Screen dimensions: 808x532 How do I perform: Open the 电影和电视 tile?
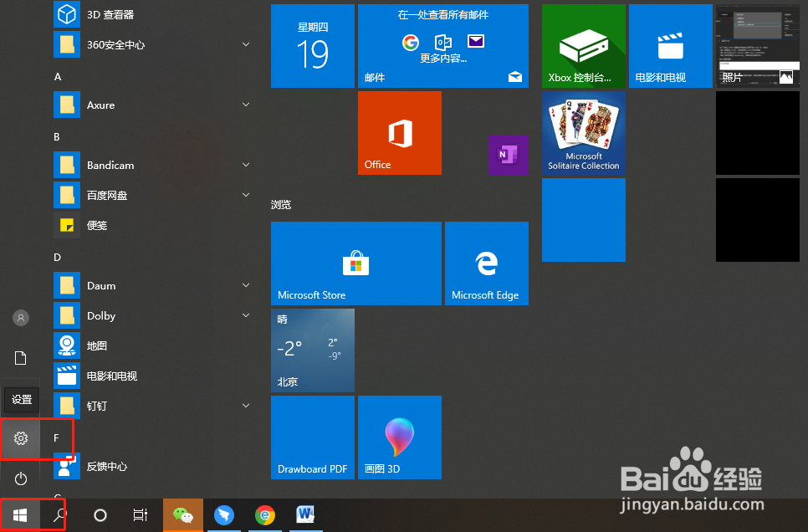[x=671, y=46]
